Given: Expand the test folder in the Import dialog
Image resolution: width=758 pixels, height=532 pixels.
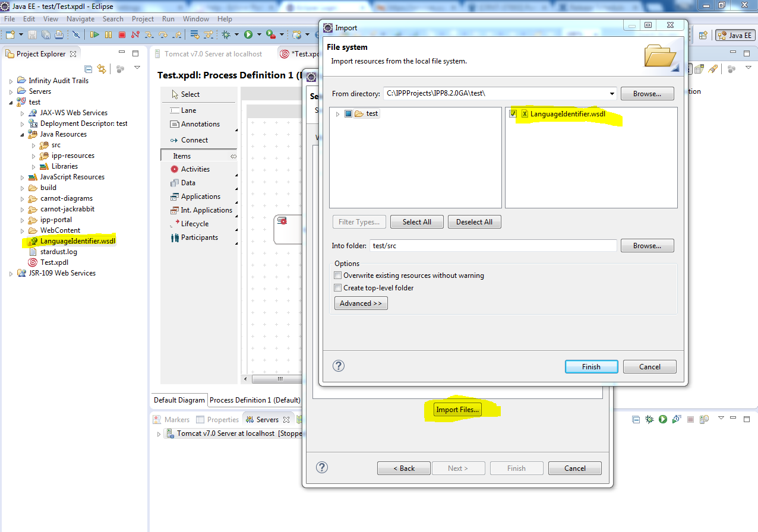Looking at the screenshot, I should click(x=338, y=114).
